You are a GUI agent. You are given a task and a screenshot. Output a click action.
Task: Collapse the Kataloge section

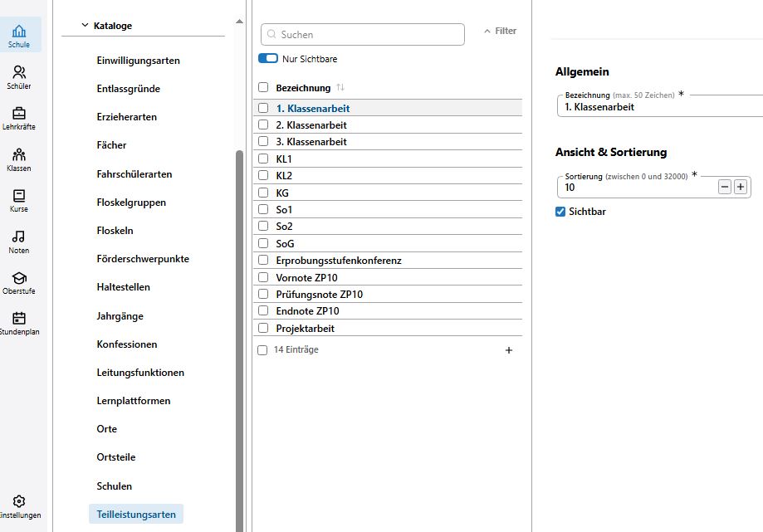[85, 25]
